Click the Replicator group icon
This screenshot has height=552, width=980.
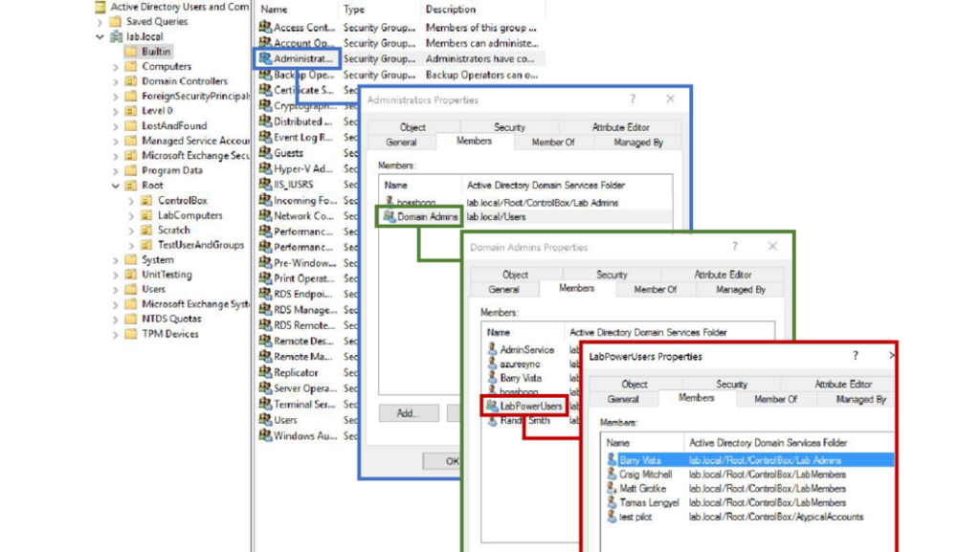click(265, 372)
